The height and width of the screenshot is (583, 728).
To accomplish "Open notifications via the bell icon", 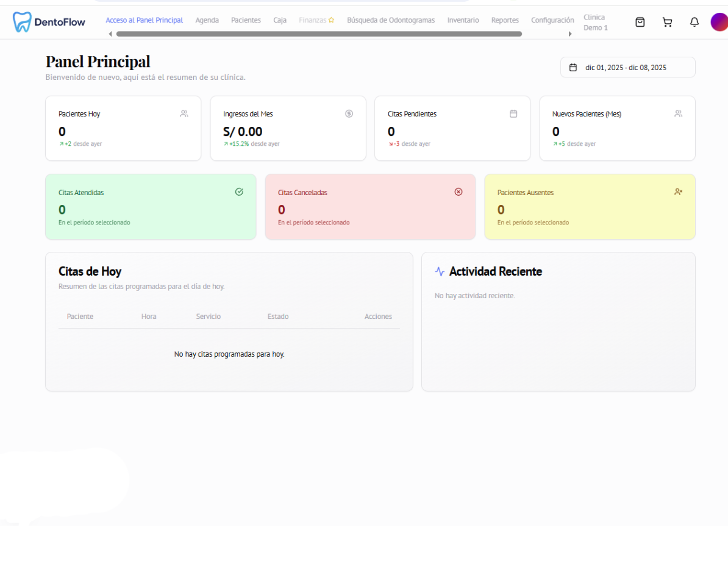I will click(694, 22).
